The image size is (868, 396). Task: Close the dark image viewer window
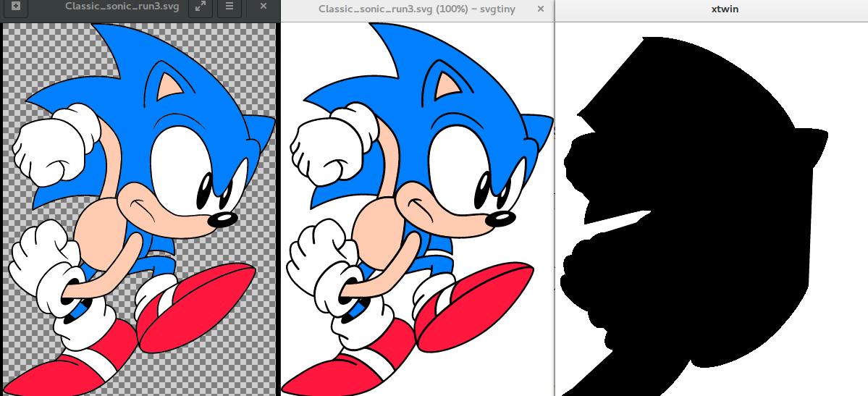(x=264, y=7)
